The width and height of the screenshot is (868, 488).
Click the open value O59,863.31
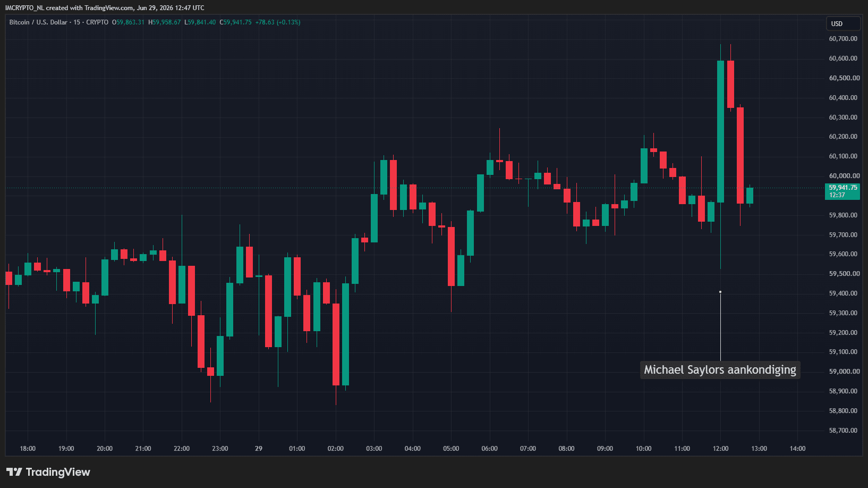pyautogui.click(x=128, y=22)
